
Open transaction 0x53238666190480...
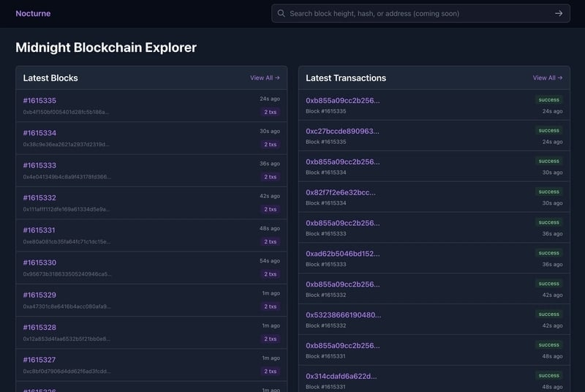(x=343, y=315)
